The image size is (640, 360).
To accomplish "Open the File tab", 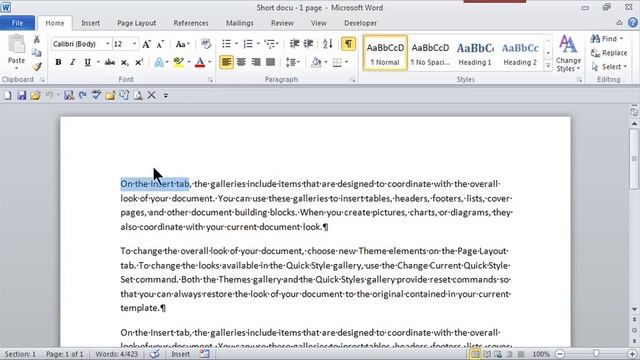I will pos(18,23).
